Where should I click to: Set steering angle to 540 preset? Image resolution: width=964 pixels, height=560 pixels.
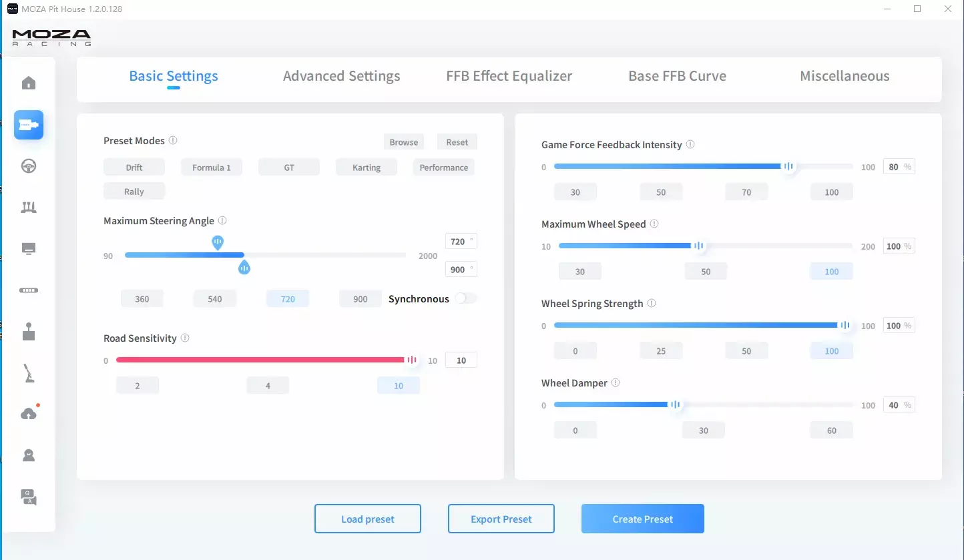click(215, 299)
